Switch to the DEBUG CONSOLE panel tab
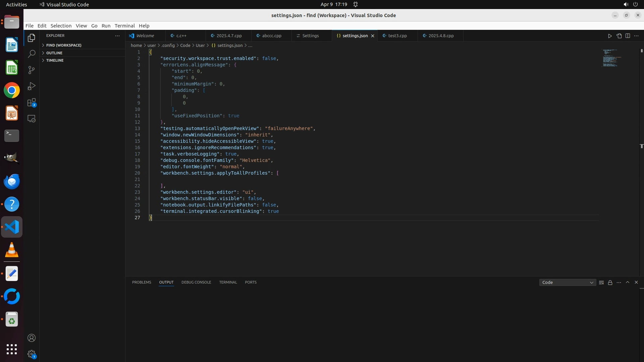The height and width of the screenshot is (362, 644). click(x=196, y=282)
